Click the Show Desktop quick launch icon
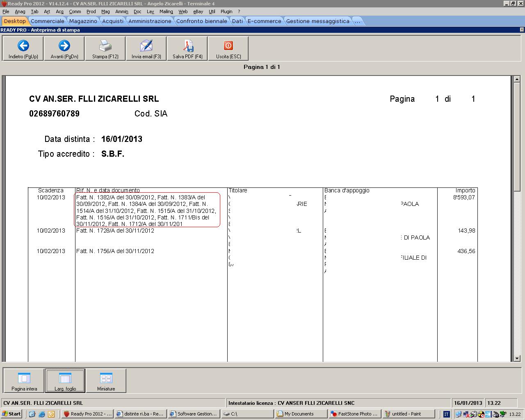Screen dimensions: 525x420 pyautogui.click(x=32, y=414)
